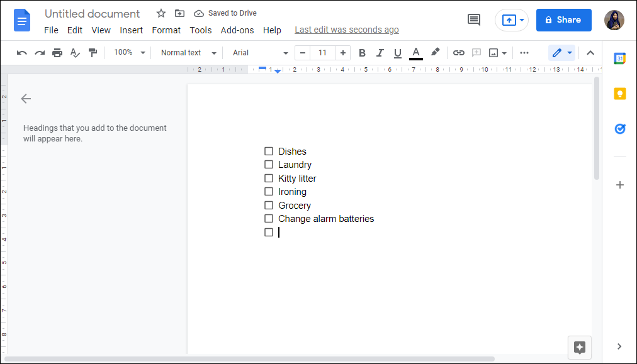This screenshot has width=637, height=364.
Task: Decrease the font size
Action: 303,53
